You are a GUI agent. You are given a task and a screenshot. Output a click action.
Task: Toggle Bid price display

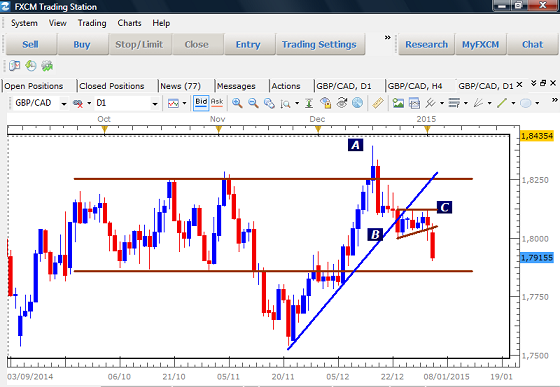pyautogui.click(x=201, y=103)
